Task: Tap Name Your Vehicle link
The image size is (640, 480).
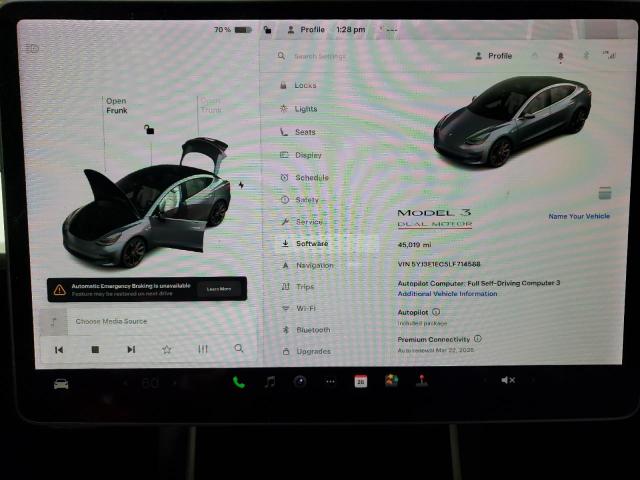Action: tap(579, 216)
